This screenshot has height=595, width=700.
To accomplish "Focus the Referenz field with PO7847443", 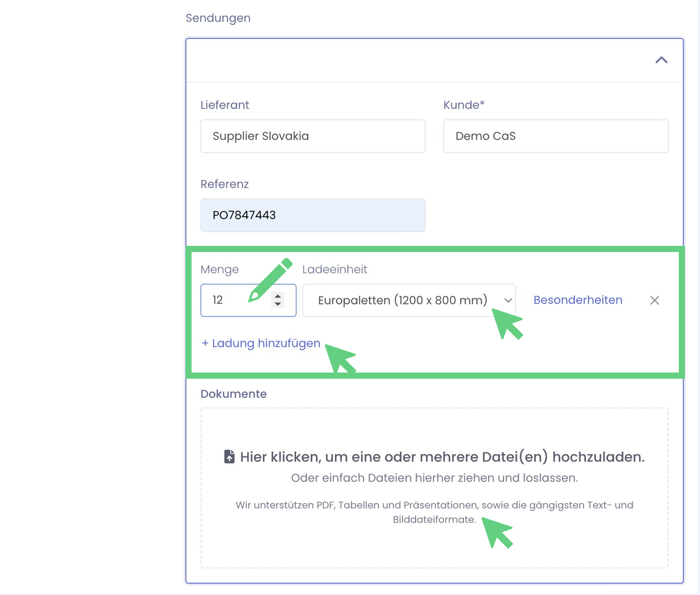I will (312, 215).
